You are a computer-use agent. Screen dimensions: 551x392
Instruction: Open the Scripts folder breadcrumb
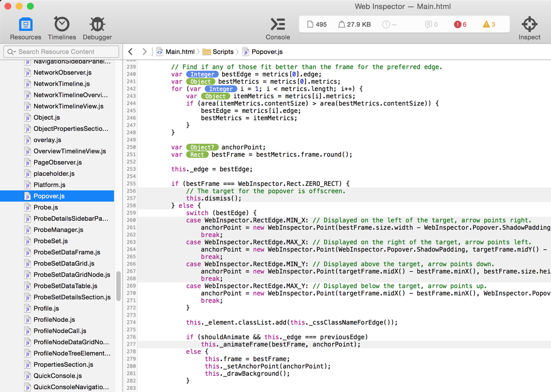[218, 52]
